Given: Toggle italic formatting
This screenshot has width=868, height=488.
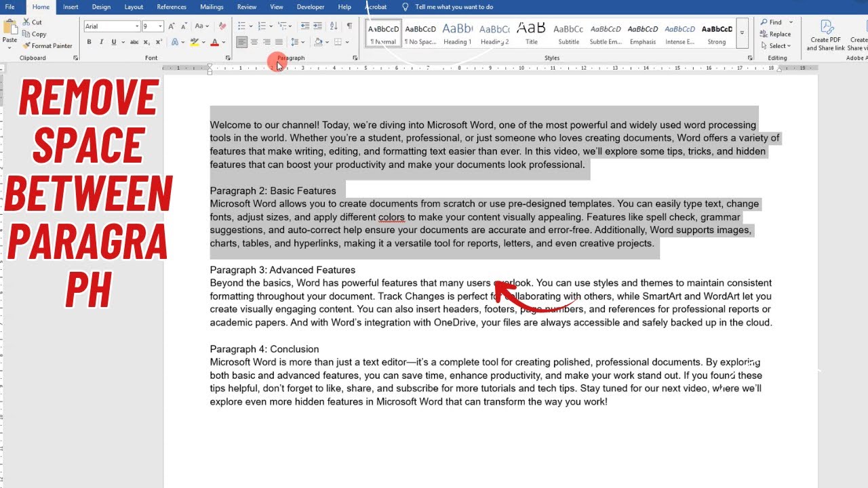Looking at the screenshot, I should 101,42.
